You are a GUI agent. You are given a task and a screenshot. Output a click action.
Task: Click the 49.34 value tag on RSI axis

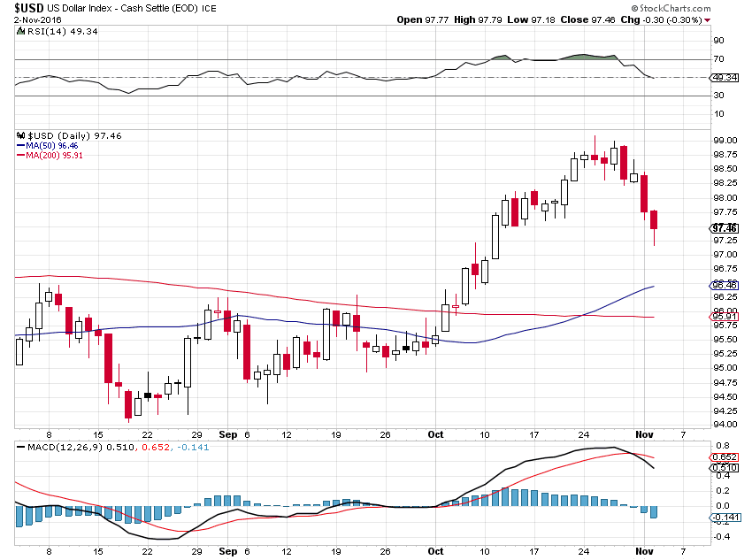pos(725,78)
